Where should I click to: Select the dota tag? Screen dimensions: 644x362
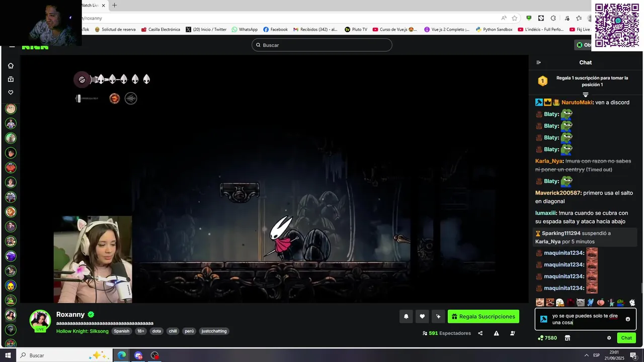click(x=156, y=331)
